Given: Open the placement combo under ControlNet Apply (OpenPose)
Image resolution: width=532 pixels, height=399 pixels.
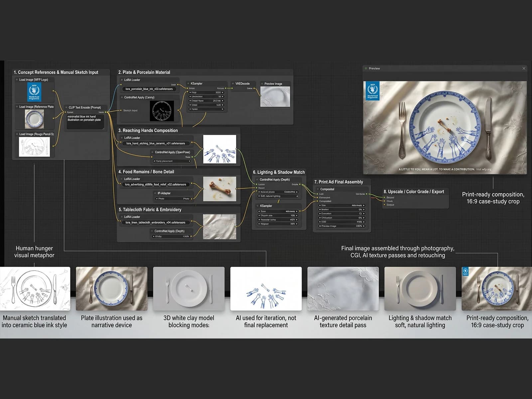Looking at the screenshot, I should pyautogui.click(x=172, y=161).
